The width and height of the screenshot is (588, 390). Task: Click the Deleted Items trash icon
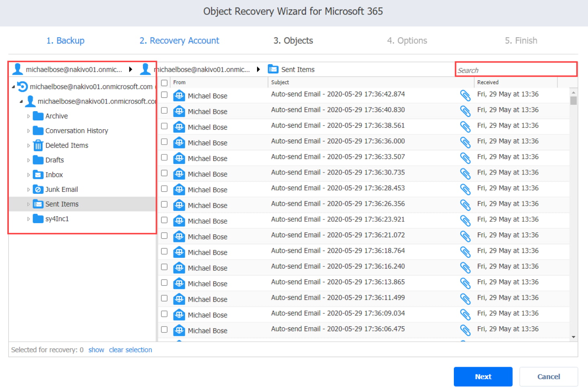point(38,145)
